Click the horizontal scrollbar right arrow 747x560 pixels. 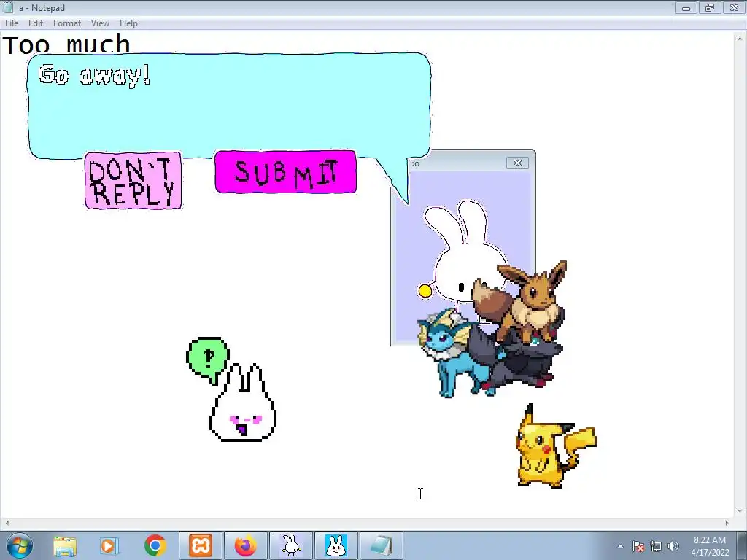(727, 523)
